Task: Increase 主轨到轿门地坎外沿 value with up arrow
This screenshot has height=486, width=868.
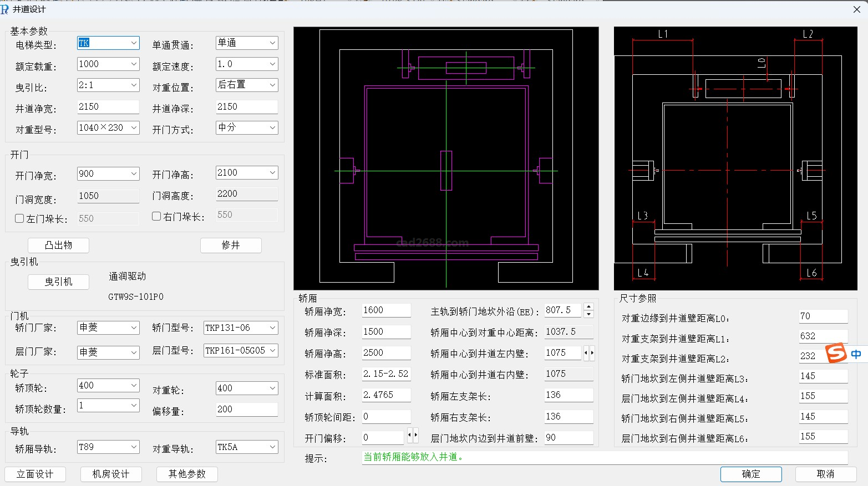Action: 589,306
